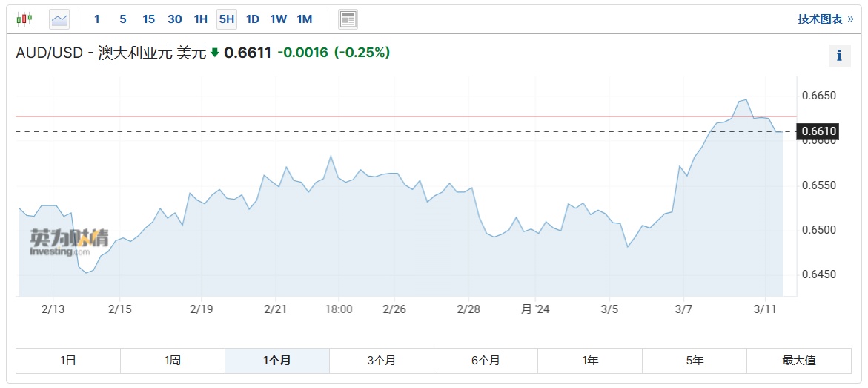Open the 技术图表 link

[x=825, y=19]
